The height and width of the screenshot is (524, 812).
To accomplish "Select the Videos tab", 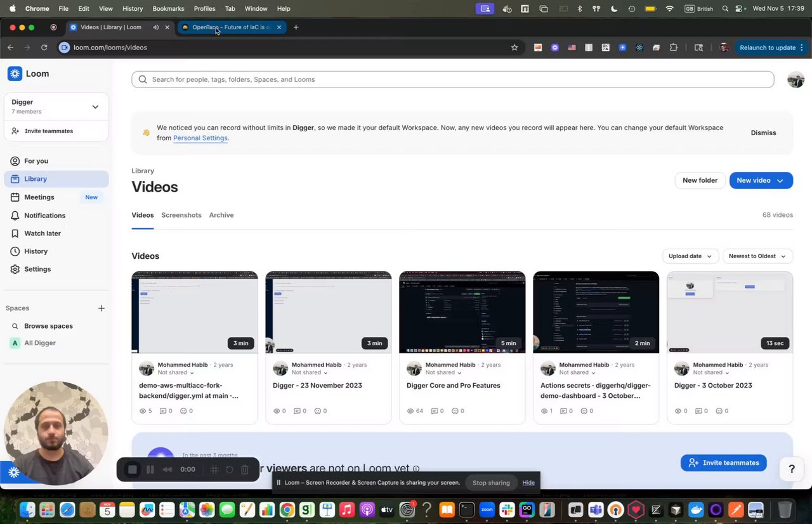I will tap(143, 215).
